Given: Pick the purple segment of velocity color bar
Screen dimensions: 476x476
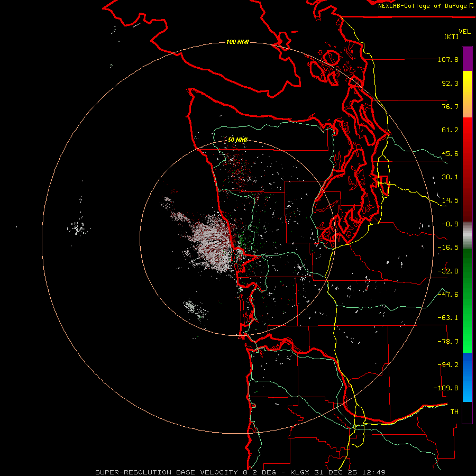Looking at the screenshot, I should coord(467,59).
